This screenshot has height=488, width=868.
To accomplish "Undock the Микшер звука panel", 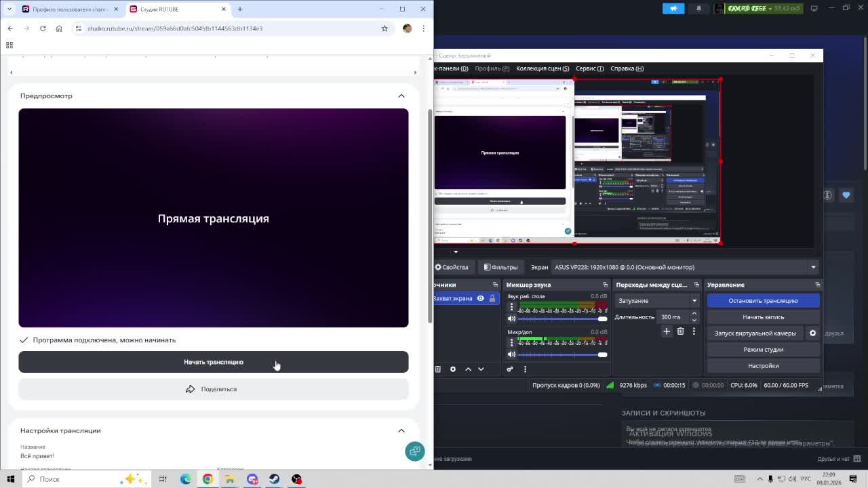I will click(605, 285).
